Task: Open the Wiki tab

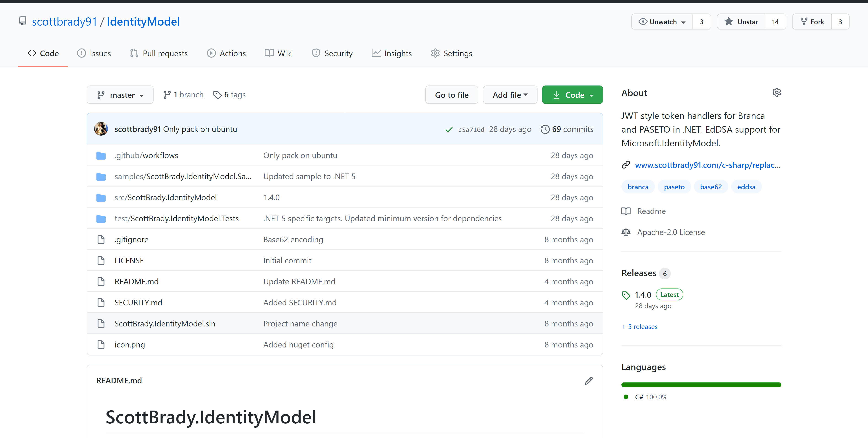Action: (x=279, y=53)
